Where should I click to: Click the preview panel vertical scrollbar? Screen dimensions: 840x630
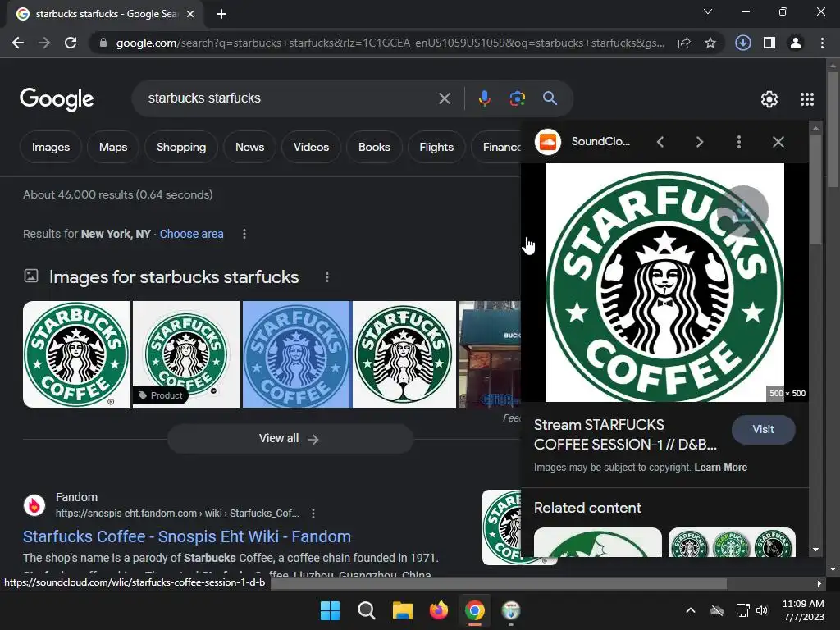coord(815,189)
